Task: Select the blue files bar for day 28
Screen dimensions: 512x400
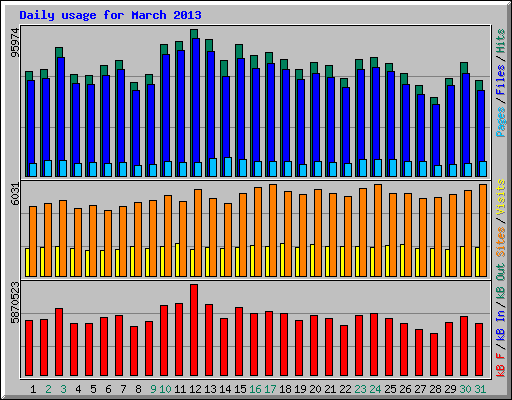Action: click(436, 135)
